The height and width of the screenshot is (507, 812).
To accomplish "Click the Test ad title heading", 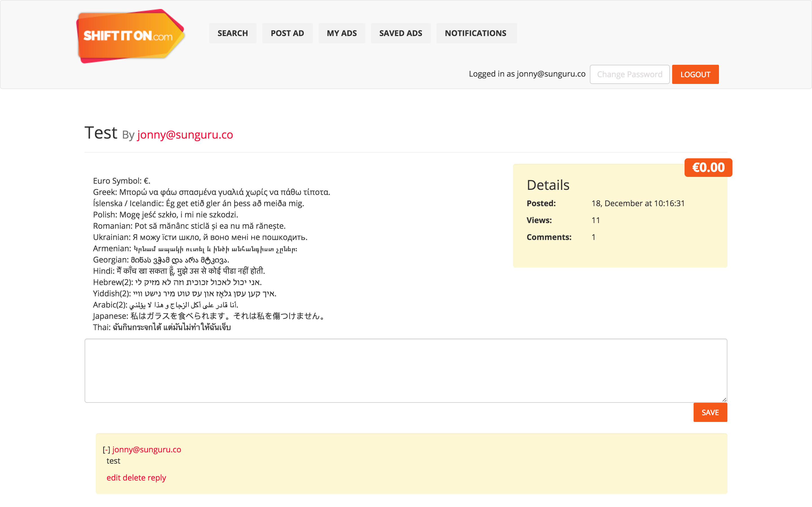I will point(101,133).
